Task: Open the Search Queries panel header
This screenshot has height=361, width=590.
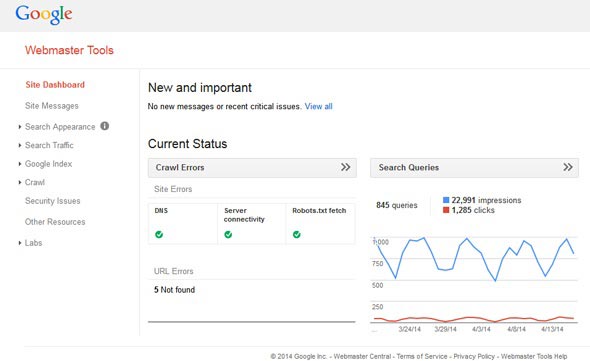Action: [x=474, y=168]
